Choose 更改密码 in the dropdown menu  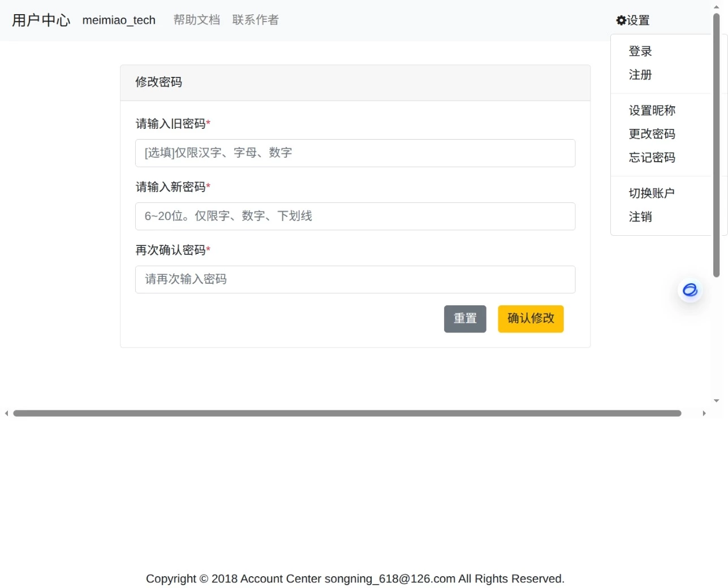pos(652,134)
